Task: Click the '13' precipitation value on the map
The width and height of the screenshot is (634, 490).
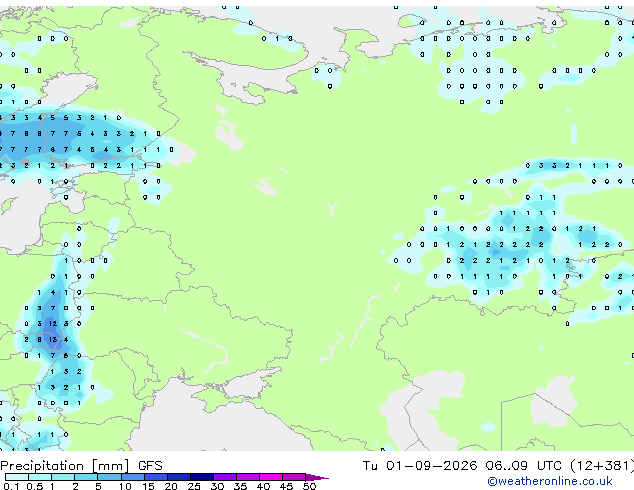Action: (x=53, y=340)
